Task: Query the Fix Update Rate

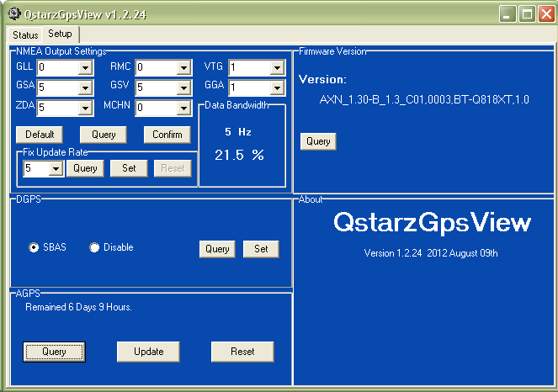Action: coord(85,168)
